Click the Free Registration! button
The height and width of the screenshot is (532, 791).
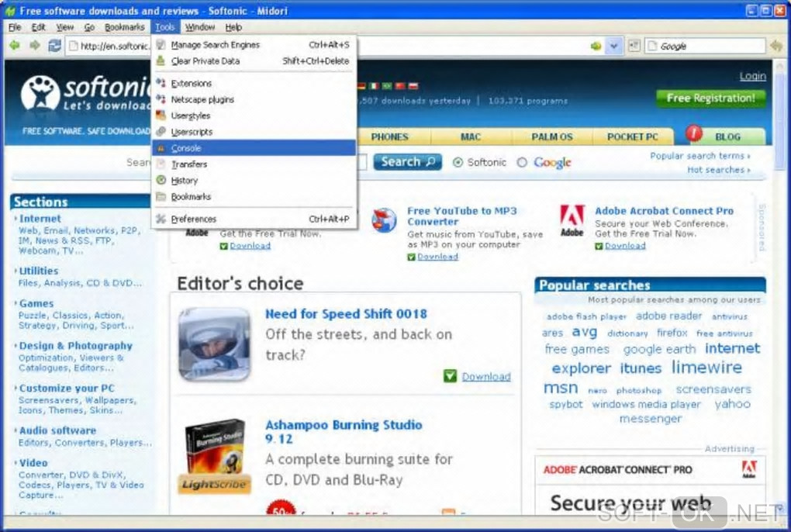[x=711, y=98]
